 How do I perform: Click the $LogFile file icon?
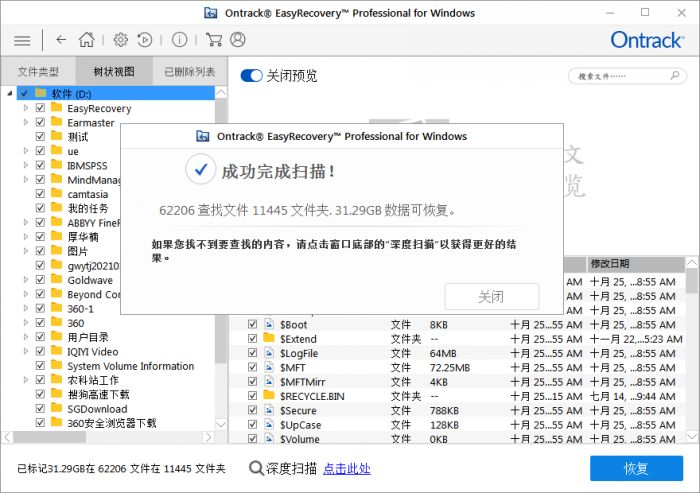269,353
